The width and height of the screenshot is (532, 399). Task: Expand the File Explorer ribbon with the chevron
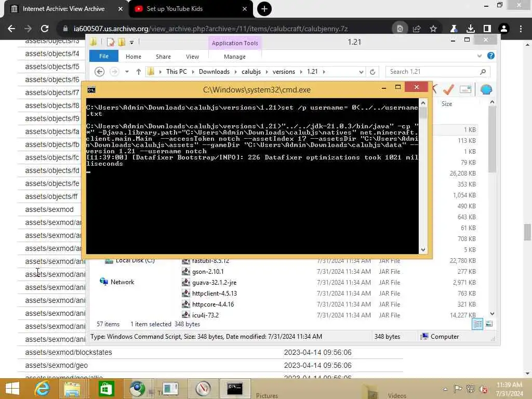tap(479, 56)
